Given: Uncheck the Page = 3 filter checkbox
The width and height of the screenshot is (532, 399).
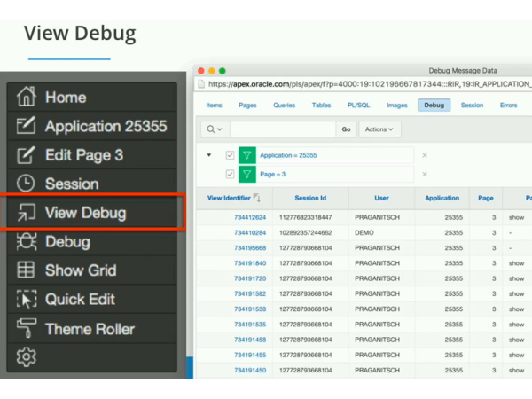Looking at the screenshot, I should coord(231,175).
